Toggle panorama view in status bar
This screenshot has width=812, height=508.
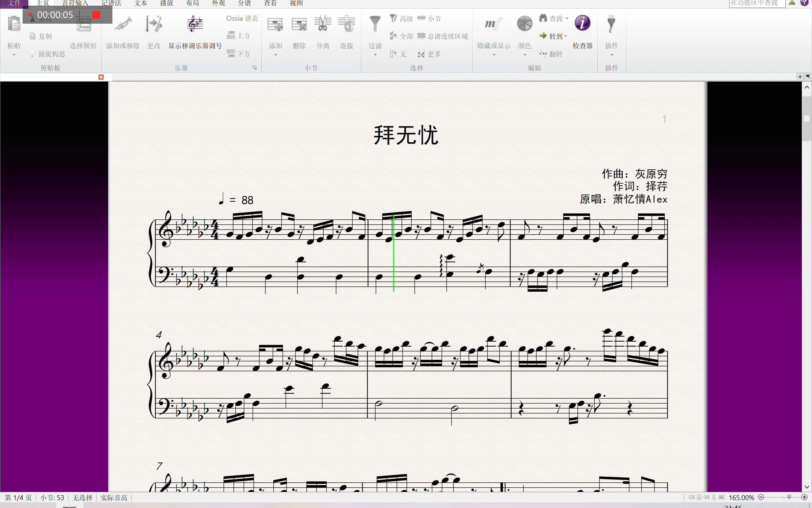pyautogui.click(x=721, y=497)
